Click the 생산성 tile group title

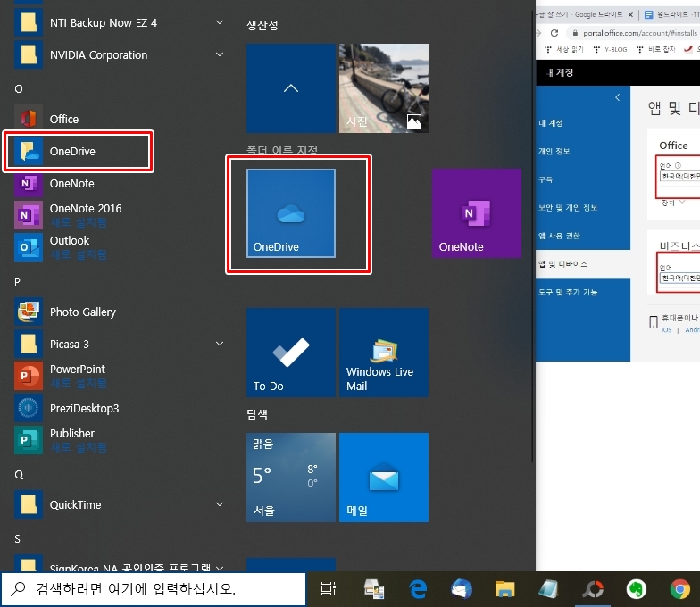pyautogui.click(x=262, y=25)
